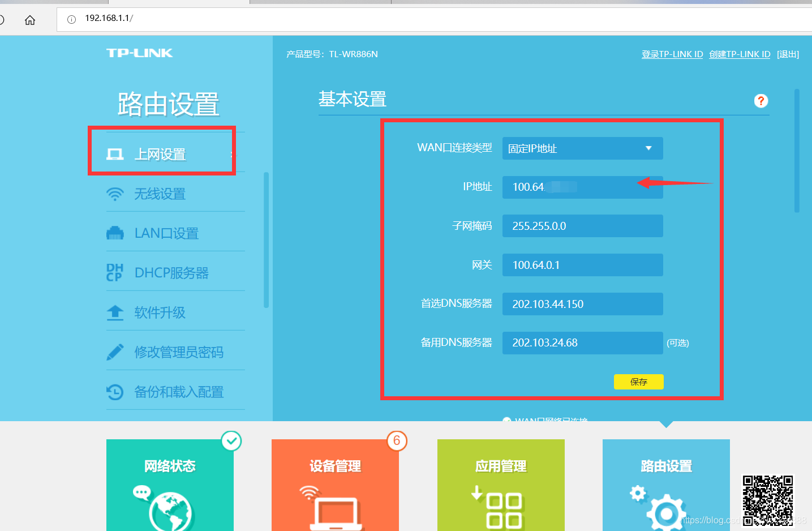Open the 网络状态 tile
Viewport: 812px width, 531px height.
(170, 485)
